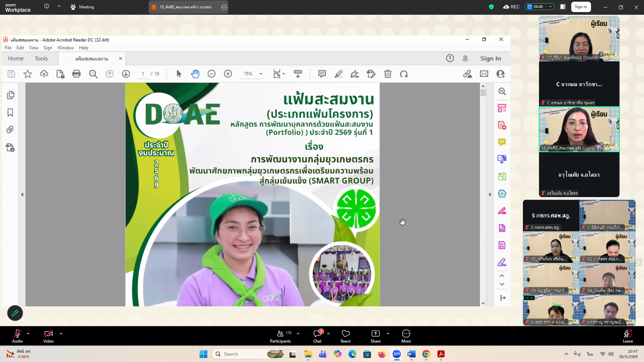644x362 pixels.
Task: Open Acrobat help question mark
Action: (x=450, y=58)
